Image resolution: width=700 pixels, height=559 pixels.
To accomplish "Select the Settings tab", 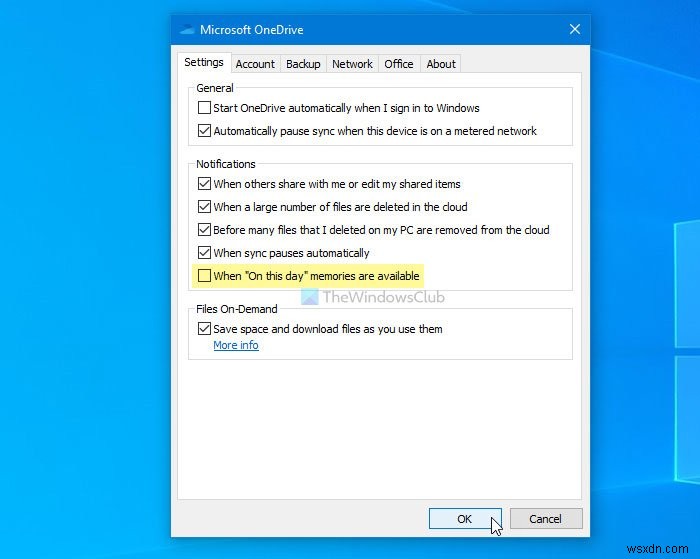I will (204, 62).
